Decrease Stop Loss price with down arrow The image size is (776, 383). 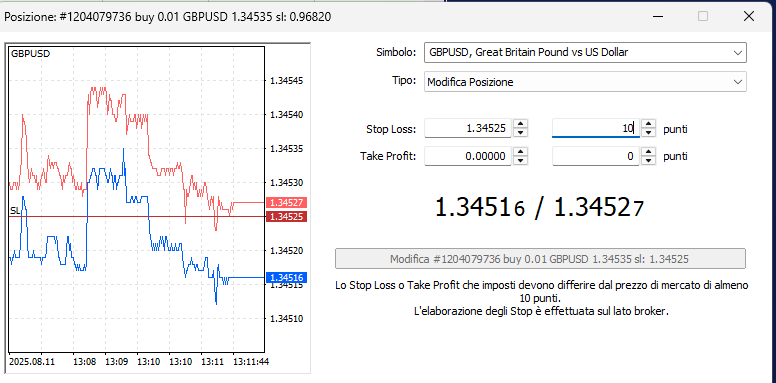click(x=520, y=134)
